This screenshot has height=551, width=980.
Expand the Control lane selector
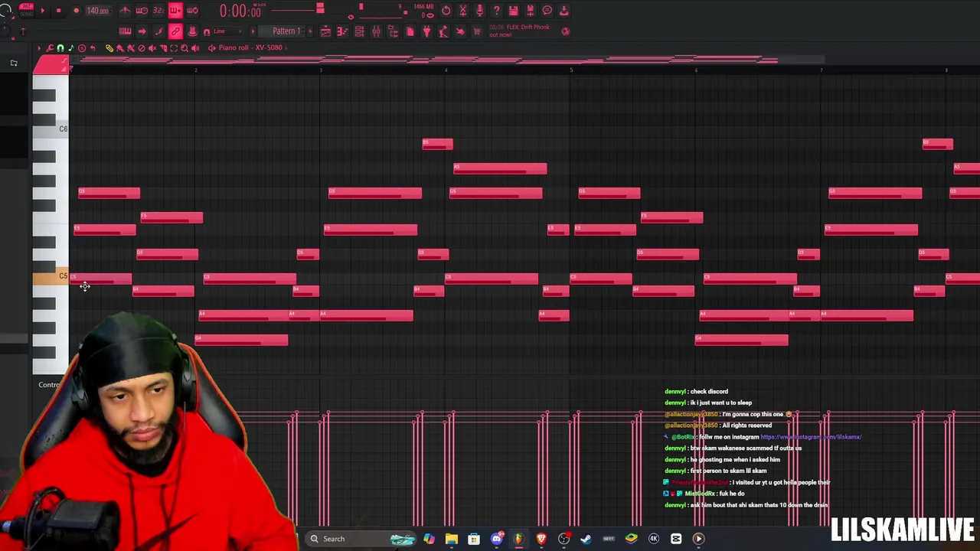coord(49,384)
